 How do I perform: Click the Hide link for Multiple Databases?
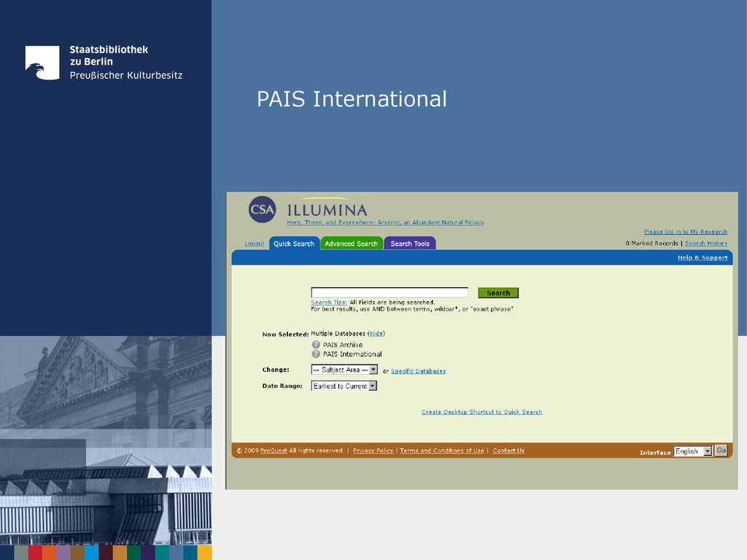click(376, 333)
